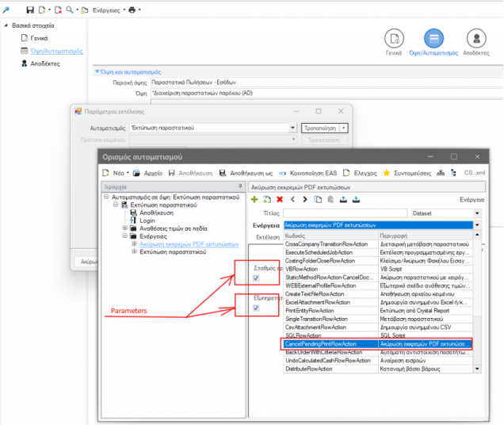
Task: Open the Αποδέκτες round icon
Action: pos(476,38)
